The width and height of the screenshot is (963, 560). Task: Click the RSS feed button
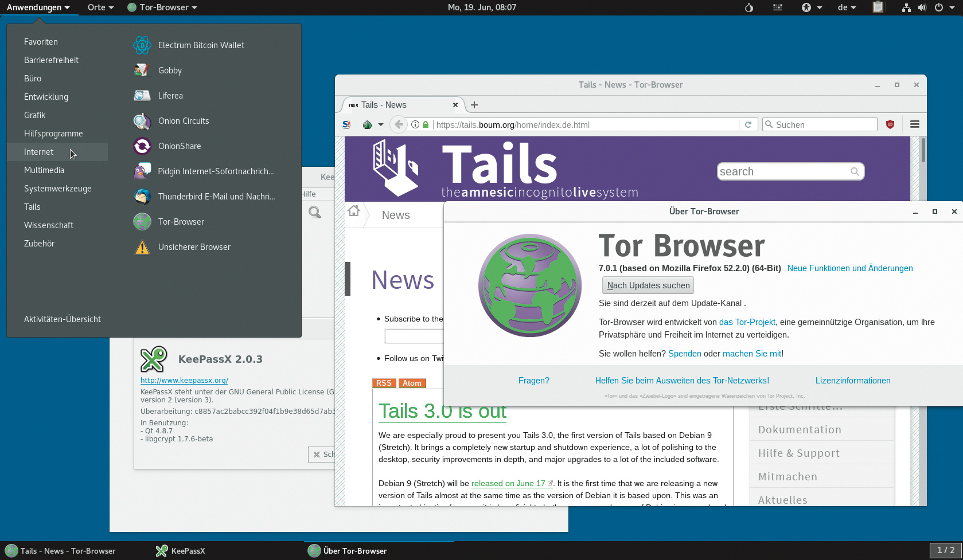tap(384, 383)
